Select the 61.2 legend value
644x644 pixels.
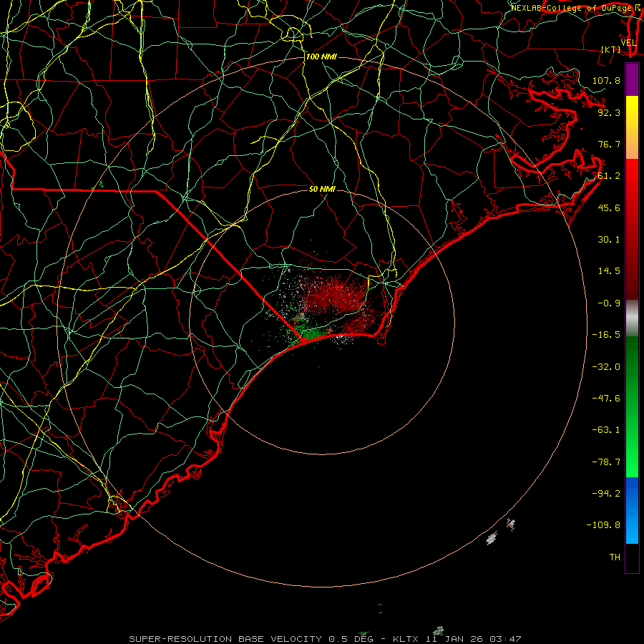[609, 176]
